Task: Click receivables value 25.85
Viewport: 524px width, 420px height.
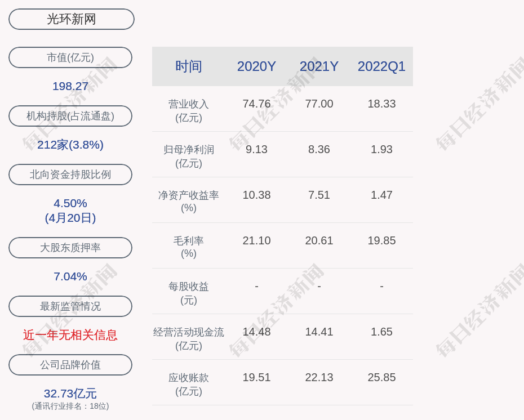Action: pos(381,377)
